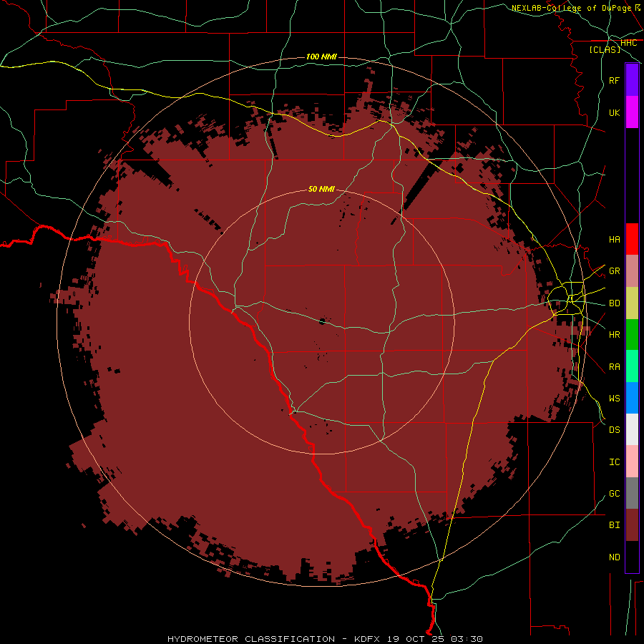Click the ND black legend swatch
The width and height of the screenshot is (644, 644).
[x=632, y=557]
